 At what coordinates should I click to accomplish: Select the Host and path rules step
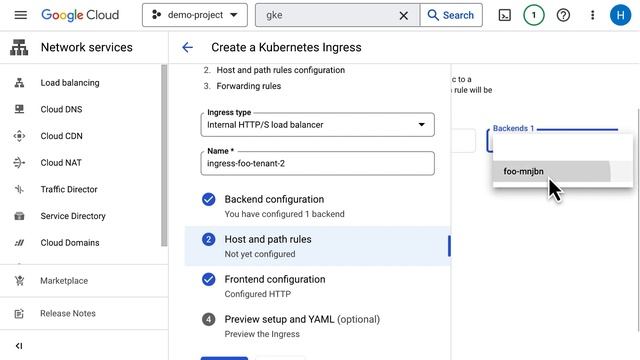click(318, 246)
